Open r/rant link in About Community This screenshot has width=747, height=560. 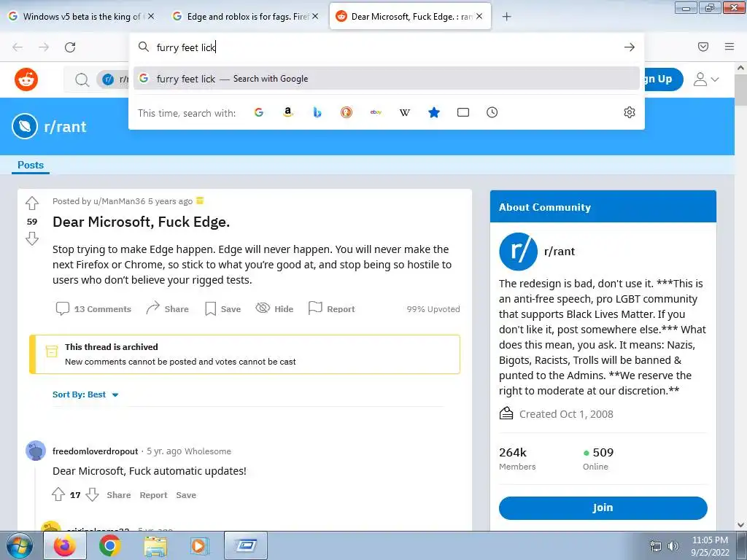click(560, 252)
